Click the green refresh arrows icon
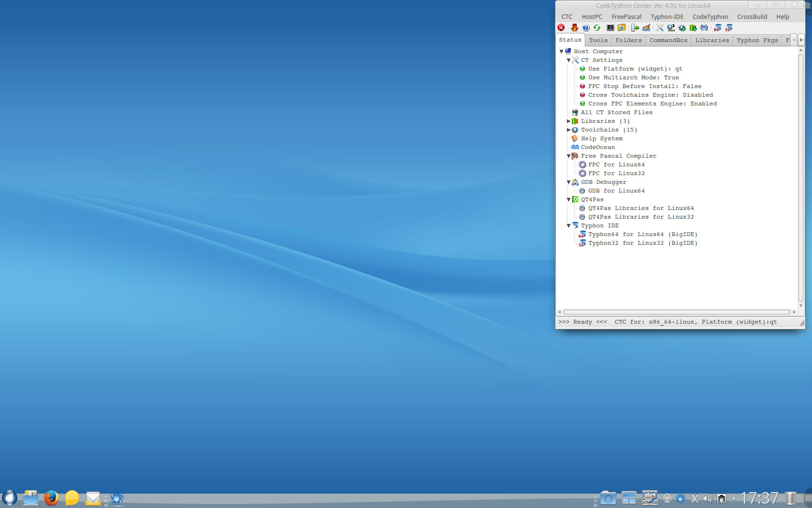 [x=597, y=28]
